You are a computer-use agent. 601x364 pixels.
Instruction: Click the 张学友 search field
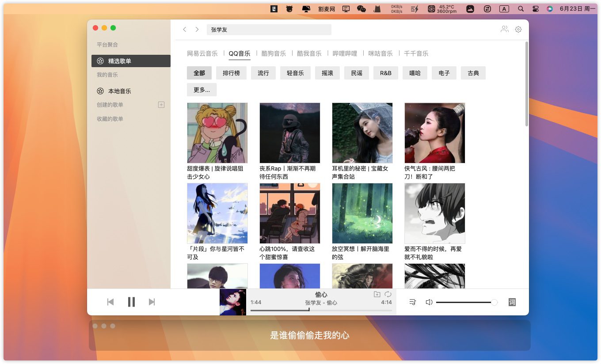[x=269, y=30]
